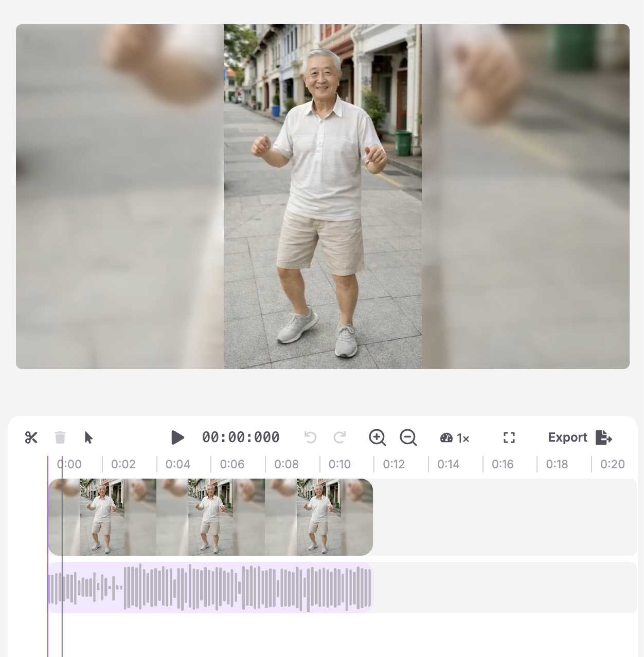644x657 pixels.
Task: Select the purple audio waveform clip
Action: tap(211, 587)
